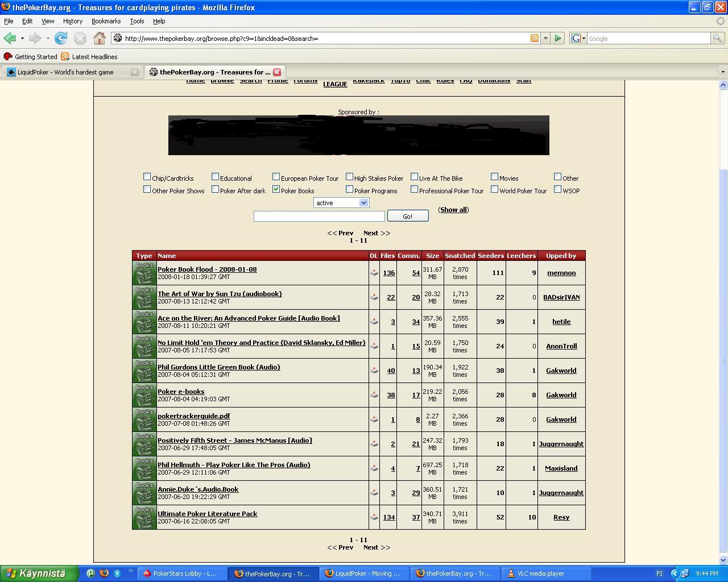
Task: Open the search engine selector dropdown
Action: (x=578, y=38)
